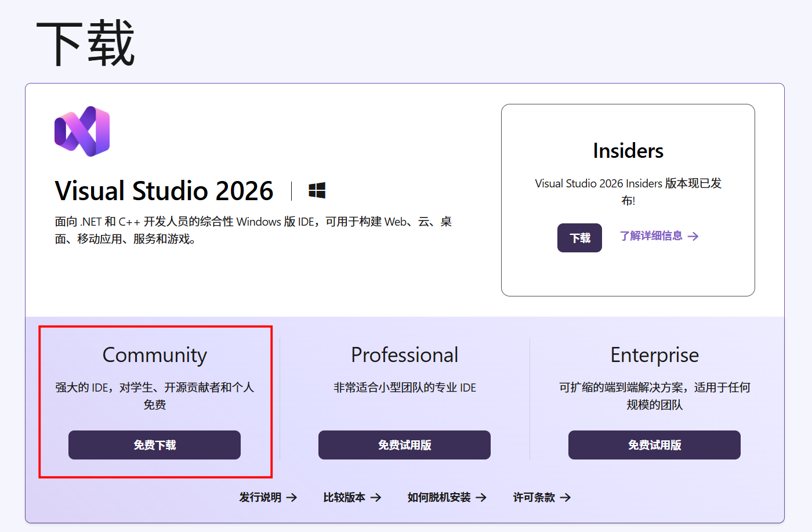Click the arrow icon after 发行说明
Image resolution: width=812 pixels, height=532 pixels.
[x=292, y=497]
